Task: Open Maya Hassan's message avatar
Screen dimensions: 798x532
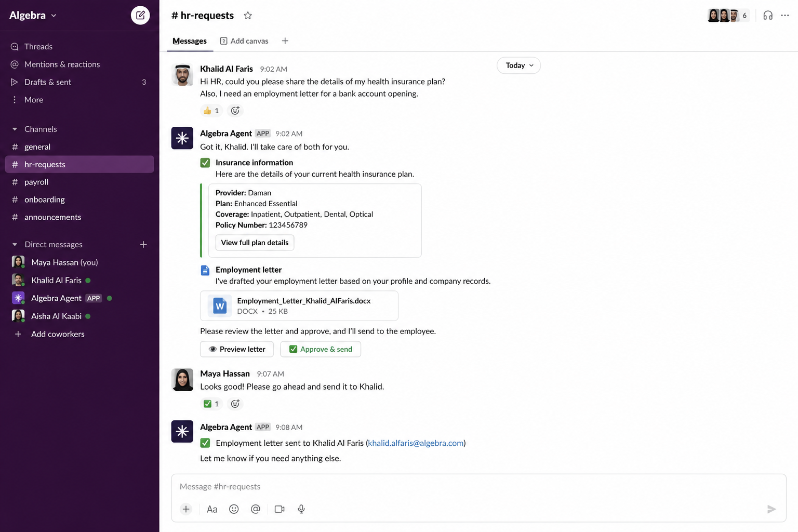Action: pos(182,380)
